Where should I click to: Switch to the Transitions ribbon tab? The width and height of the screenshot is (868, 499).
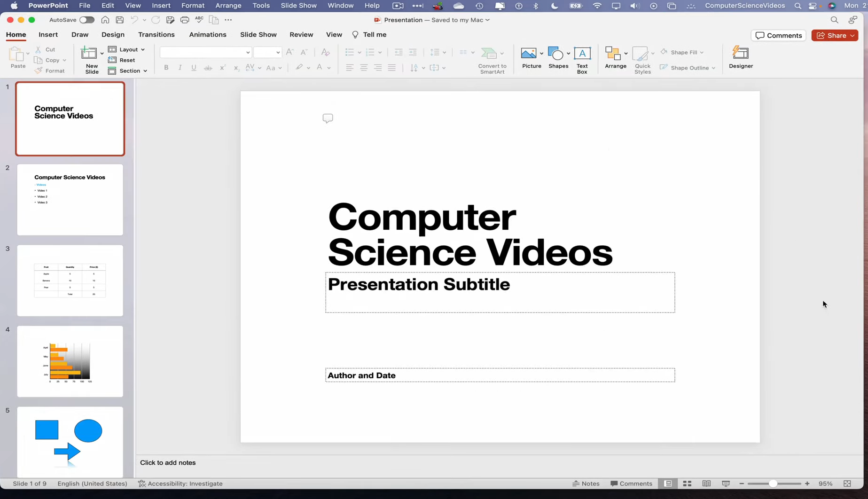[156, 35]
